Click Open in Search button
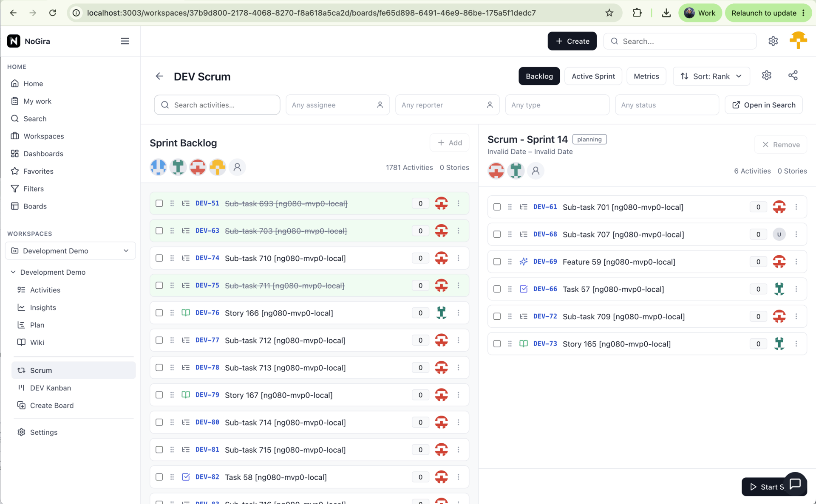816x504 pixels. (763, 105)
